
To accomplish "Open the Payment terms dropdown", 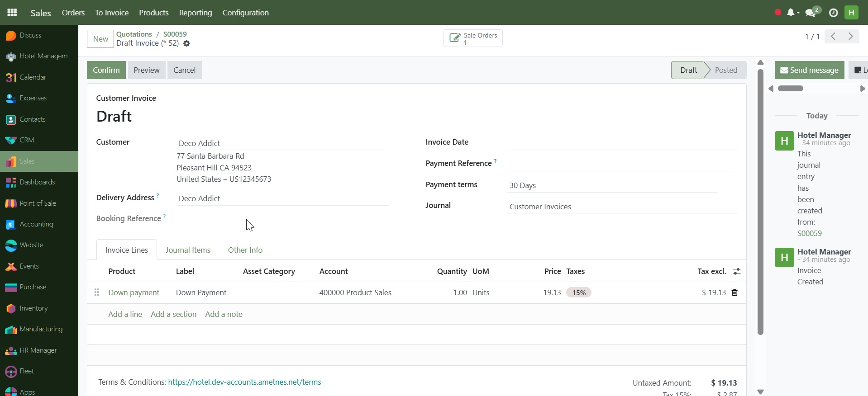I will pos(612,185).
